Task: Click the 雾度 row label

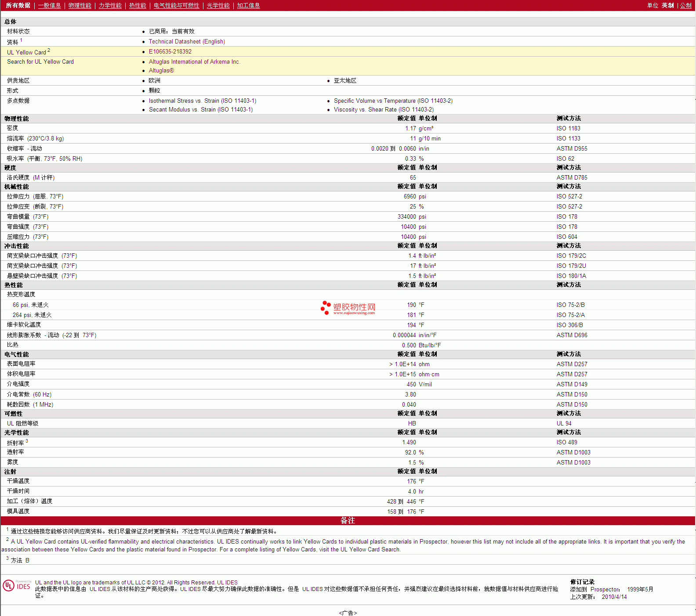Action: [12, 462]
